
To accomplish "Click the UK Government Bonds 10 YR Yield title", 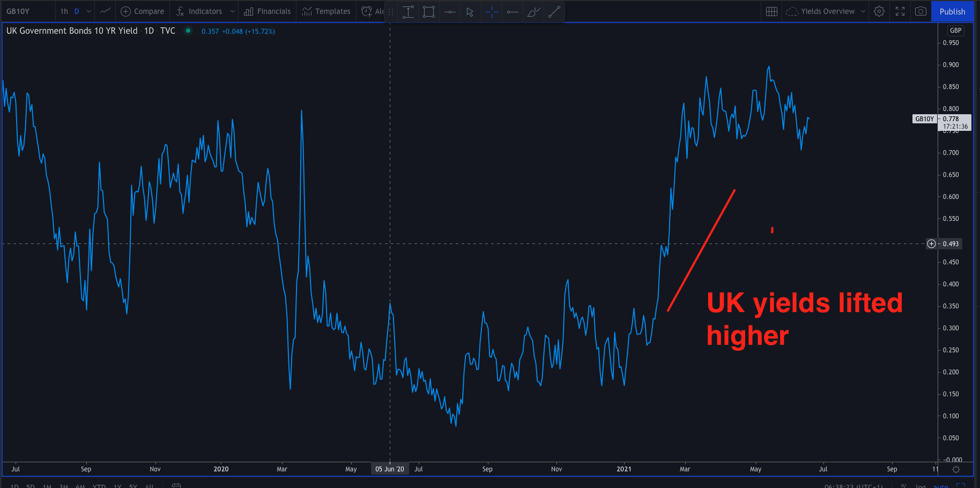I will [x=72, y=31].
